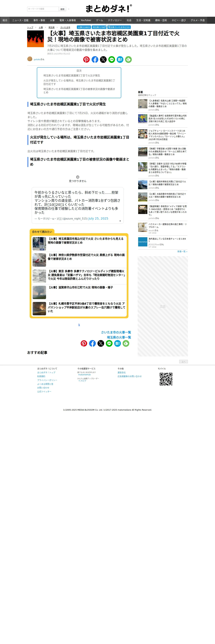
Task: Share on Facebook from top share bar
Action: pyautogui.click(x=95, y=60)
